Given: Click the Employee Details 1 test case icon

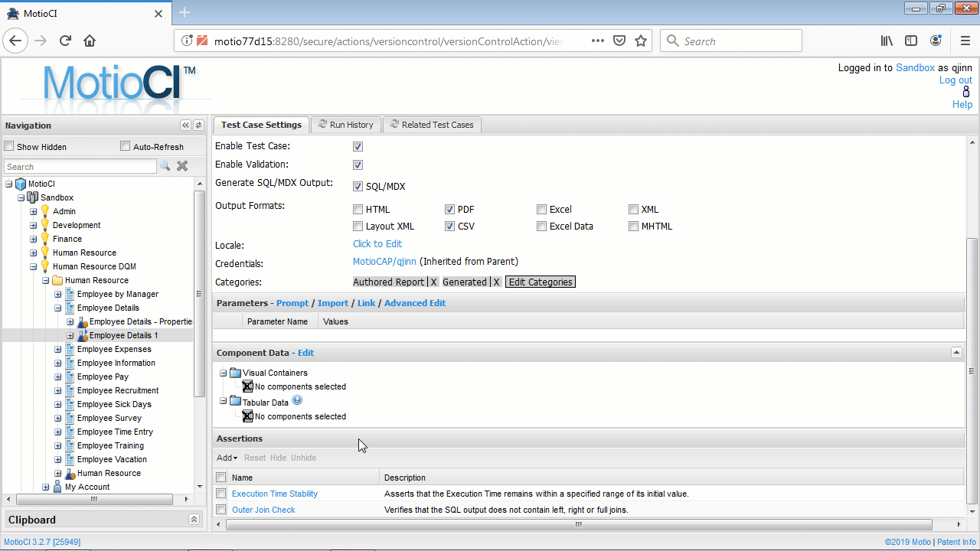Looking at the screenshot, I should click(83, 335).
